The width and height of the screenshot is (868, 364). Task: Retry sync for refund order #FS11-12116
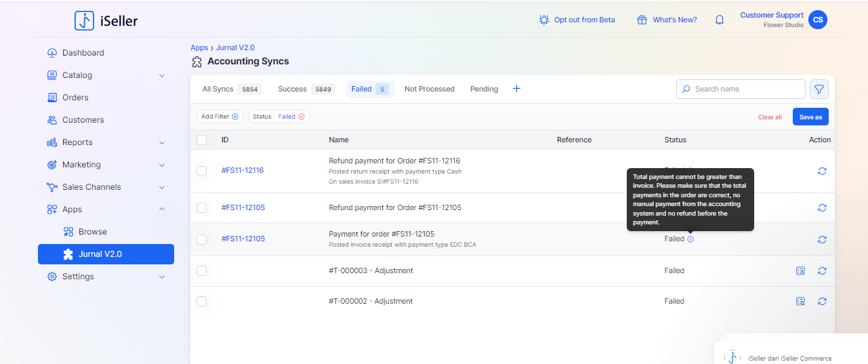point(822,171)
